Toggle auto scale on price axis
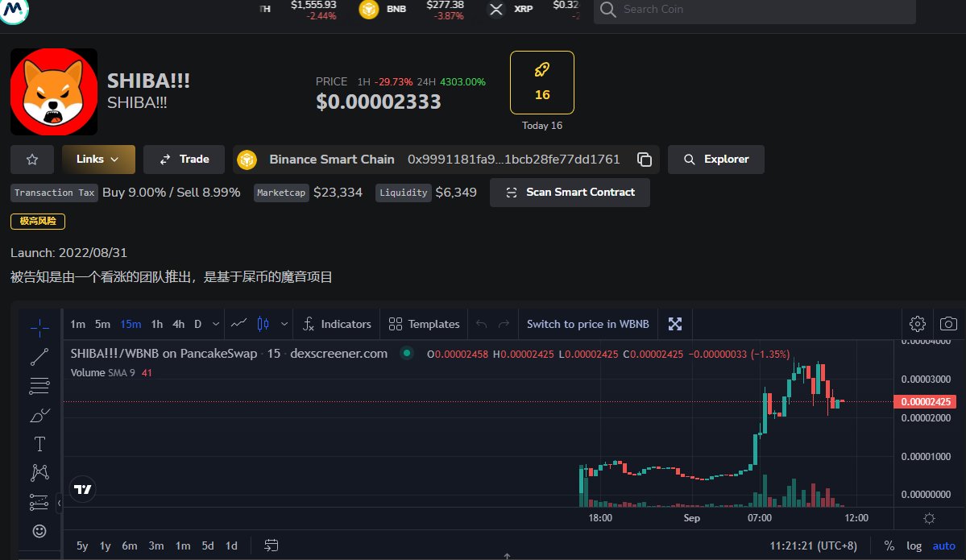966x560 pixels. 943,545
